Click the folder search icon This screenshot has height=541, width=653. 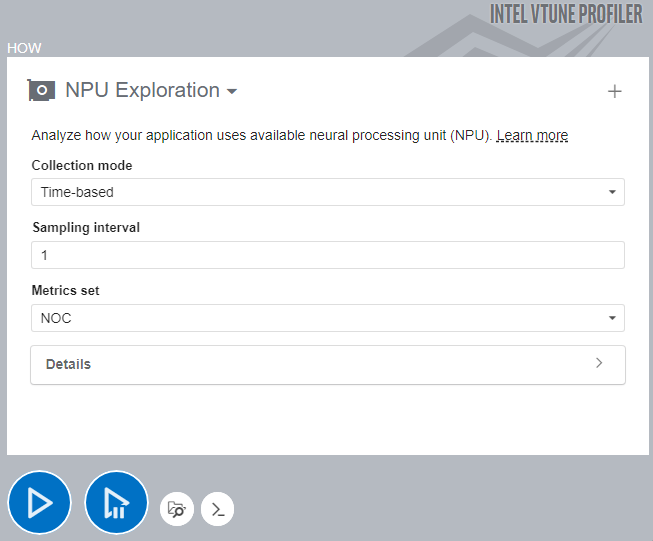click(x=177, y=509)
